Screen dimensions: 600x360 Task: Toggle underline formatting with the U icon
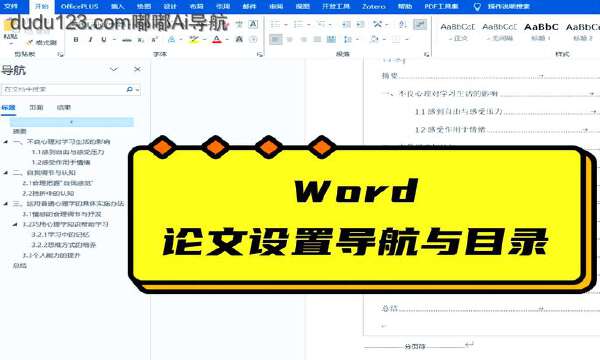pos(104,39)
